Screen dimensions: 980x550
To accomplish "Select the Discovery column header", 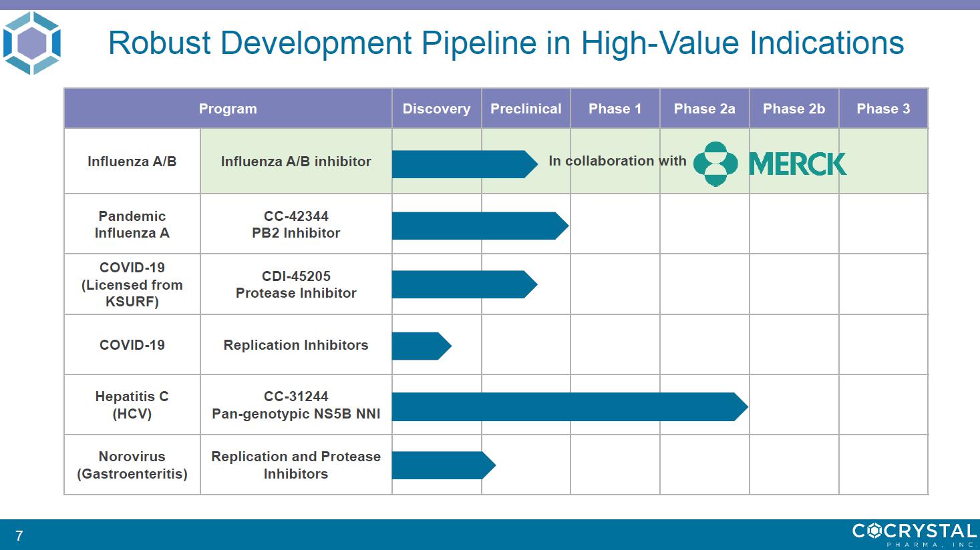I will tap(436, 109).
